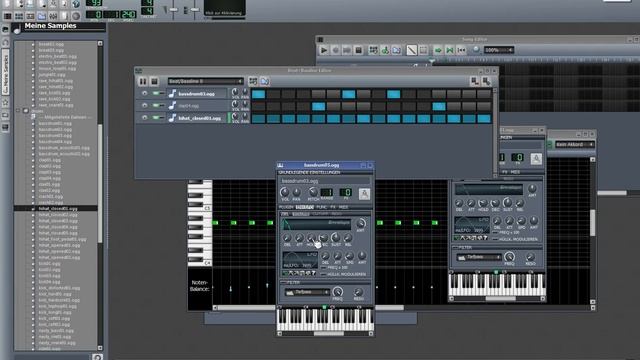
Task: Open filter type dropdown in background instrument window
Action: tap(479, 257)
